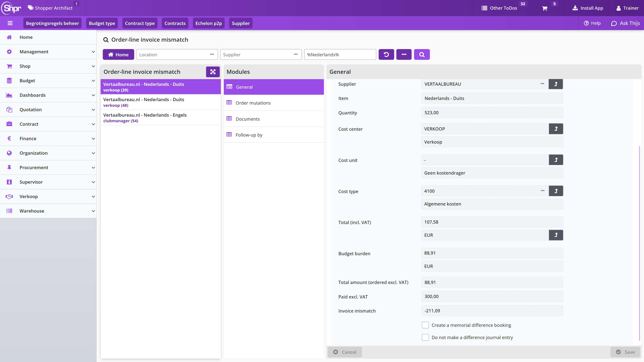Open more search options ellipsis button
Image resolution: width=644 pixels, height=362 pixels.
(x=404, y=55)
